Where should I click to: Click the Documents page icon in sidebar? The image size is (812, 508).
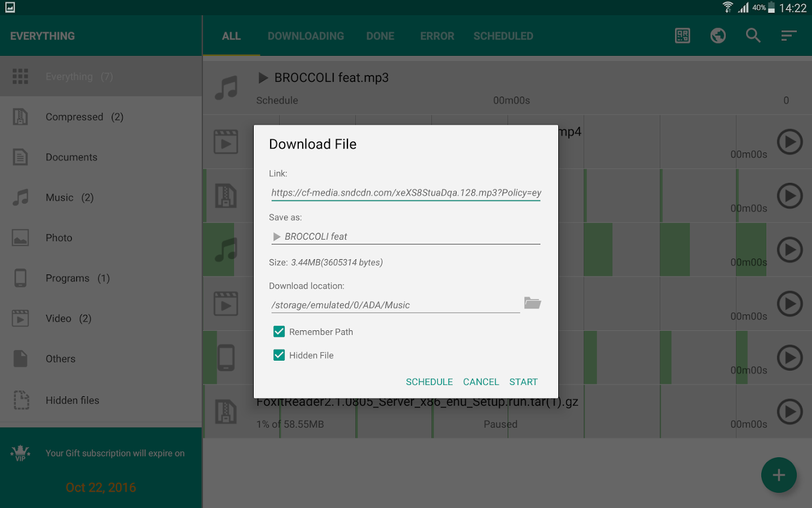pyautogui.click(x=20, y=157)
